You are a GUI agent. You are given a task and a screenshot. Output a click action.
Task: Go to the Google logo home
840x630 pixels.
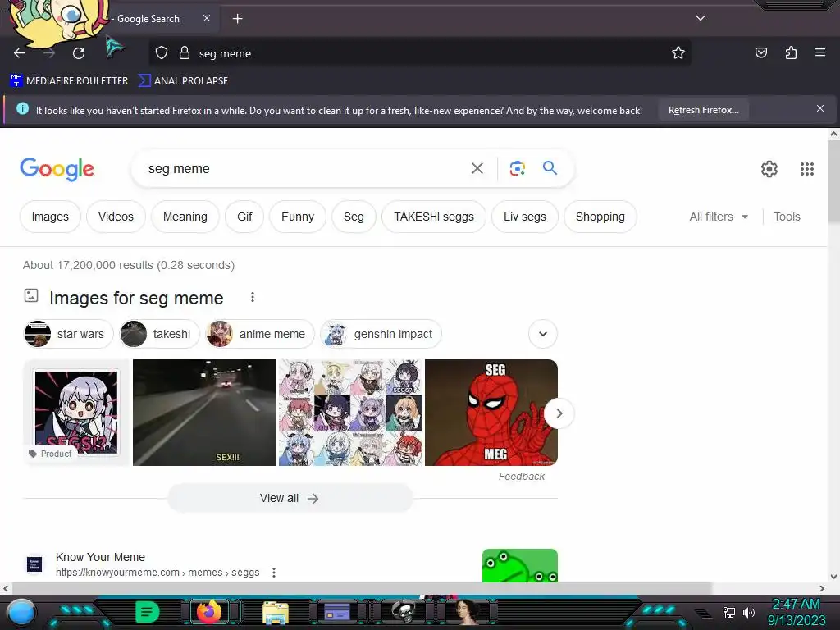[x=57, y=169]
